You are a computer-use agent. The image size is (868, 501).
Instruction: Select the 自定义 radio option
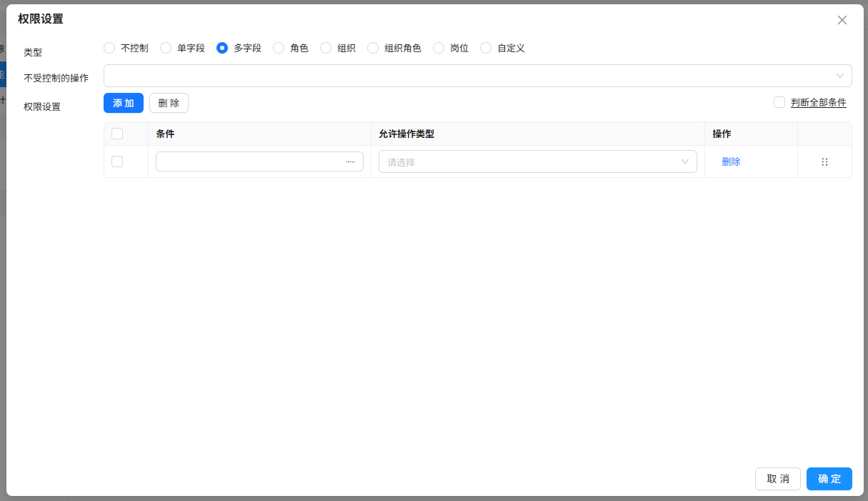(x=486, y=48)
